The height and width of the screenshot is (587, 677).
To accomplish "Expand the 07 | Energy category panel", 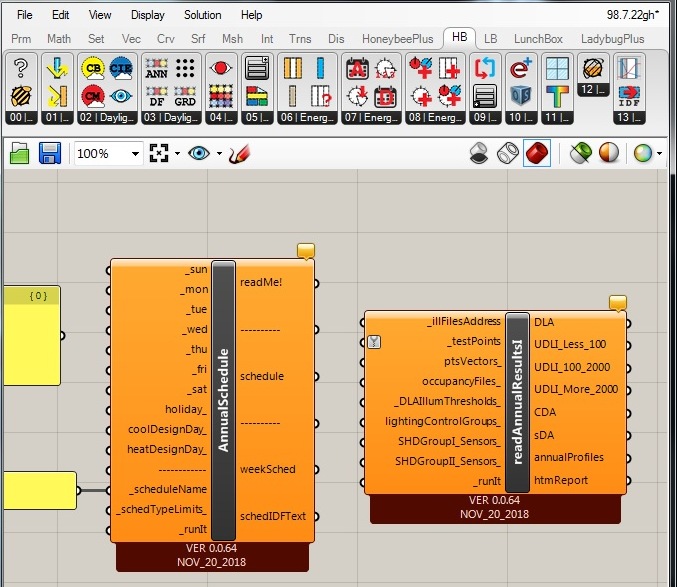I will tap(371, 117).
